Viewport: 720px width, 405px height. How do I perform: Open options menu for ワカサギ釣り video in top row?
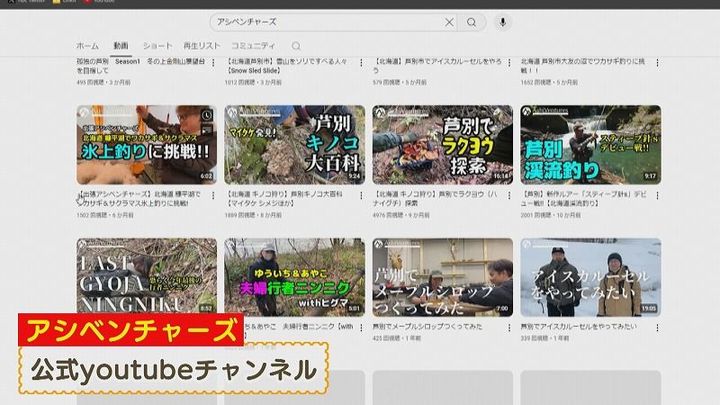pos(657,62)
